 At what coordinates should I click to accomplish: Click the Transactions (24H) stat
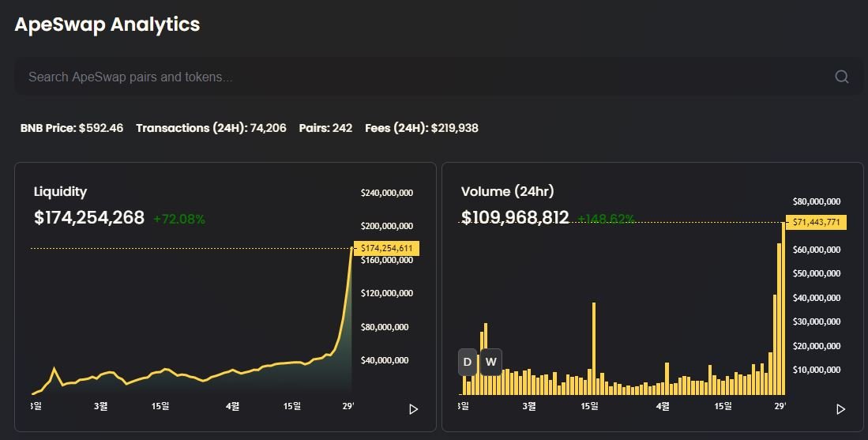211,128
